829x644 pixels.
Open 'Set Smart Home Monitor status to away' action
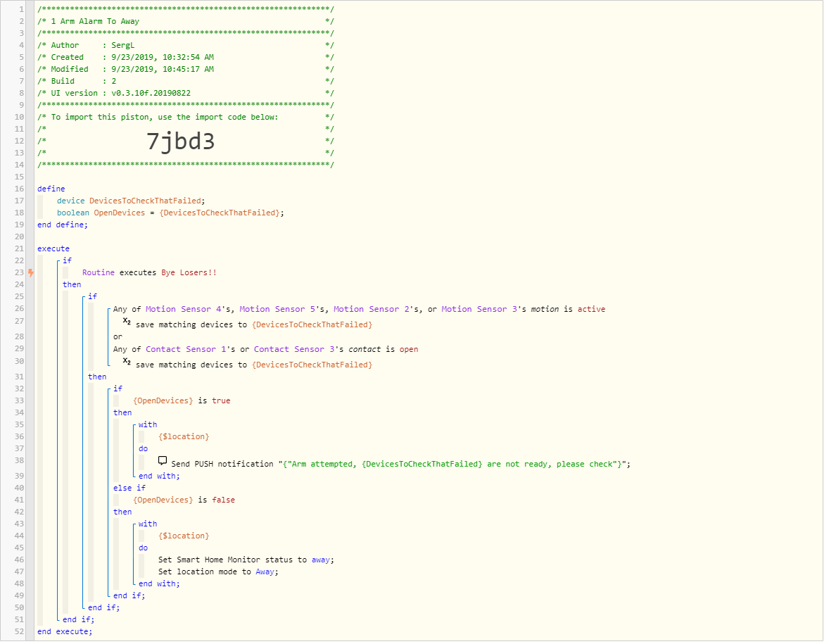[x=246, y=560]
